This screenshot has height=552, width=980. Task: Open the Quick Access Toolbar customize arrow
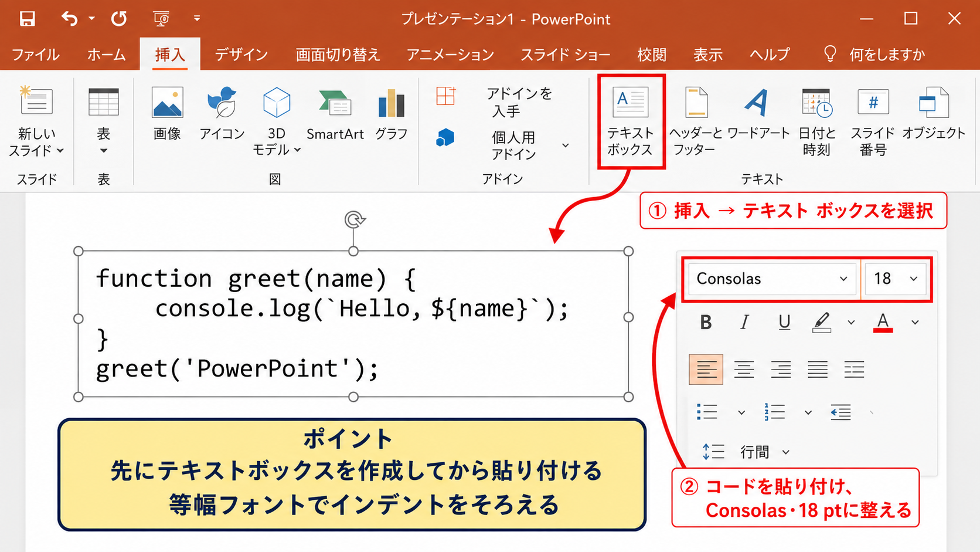tap(197, 19)
